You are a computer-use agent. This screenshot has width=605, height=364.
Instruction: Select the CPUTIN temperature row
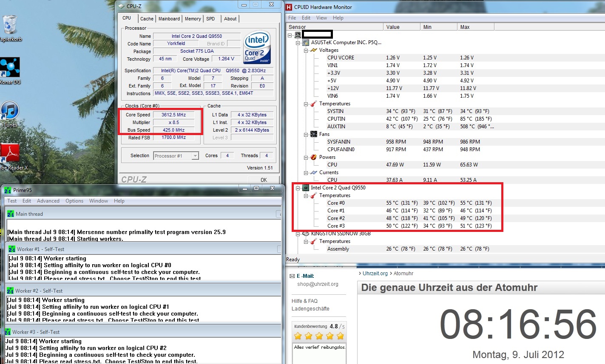click(x=336, y=119)
